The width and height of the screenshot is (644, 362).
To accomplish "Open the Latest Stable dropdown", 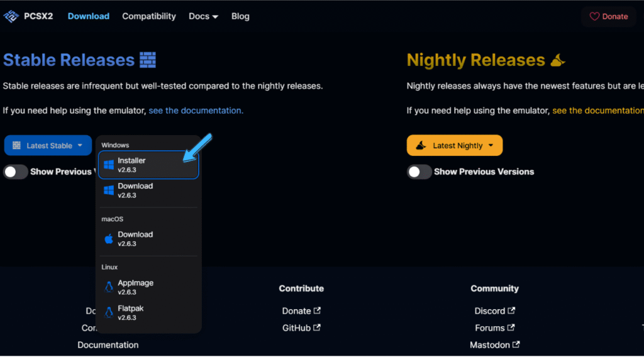I will click(48, 145).
